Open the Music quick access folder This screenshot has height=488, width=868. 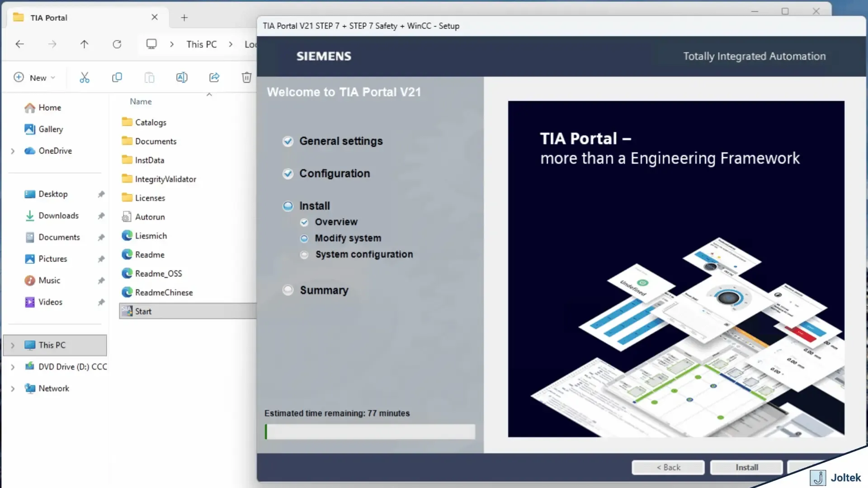click(x=42, y=281)
